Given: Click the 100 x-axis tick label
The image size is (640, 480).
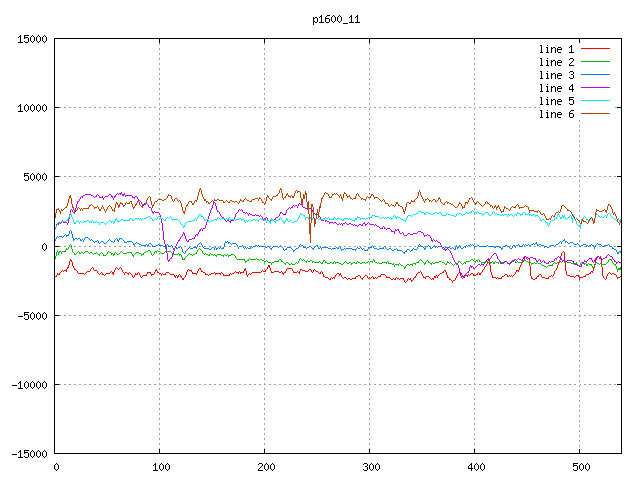Looking at the screenshot, I should (160, 467).
